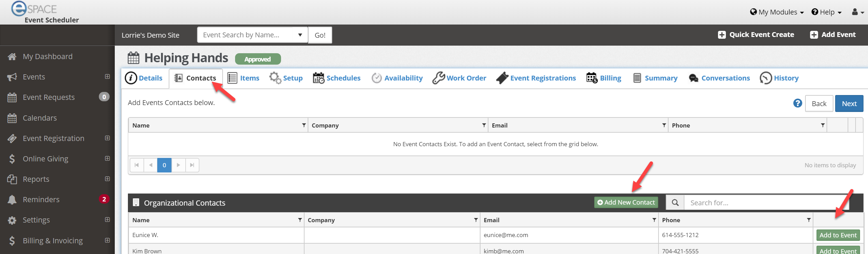This screenshot has width=868, height=254.
Task: Expand the Events sidebar menu
Action: click(x=108, y=76)
